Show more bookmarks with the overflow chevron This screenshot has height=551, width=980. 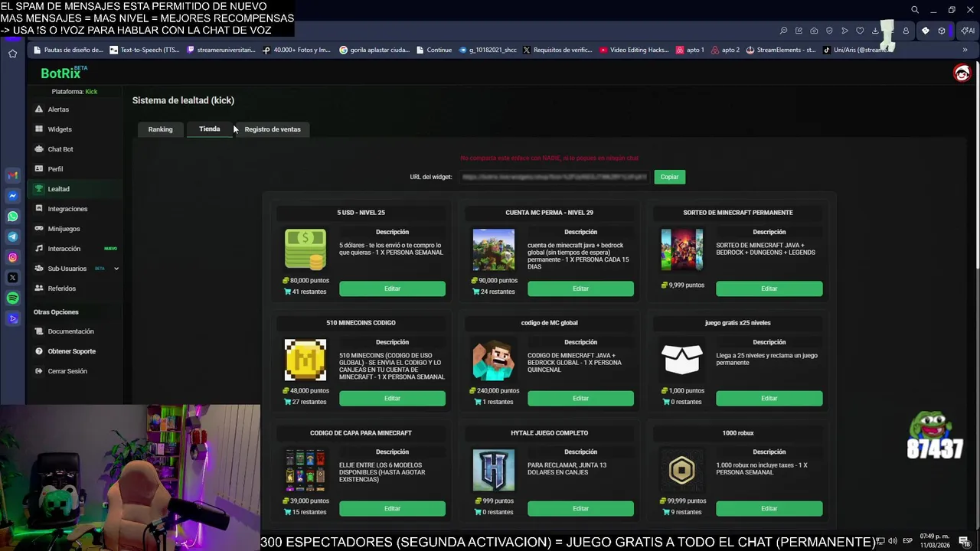965,50
